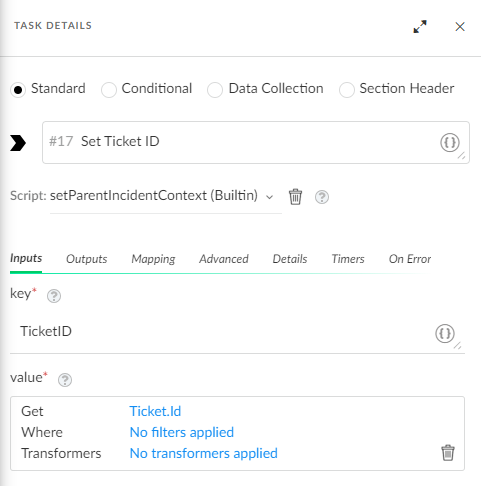
Task: Select the Standard task type
Action: point(18,90)
